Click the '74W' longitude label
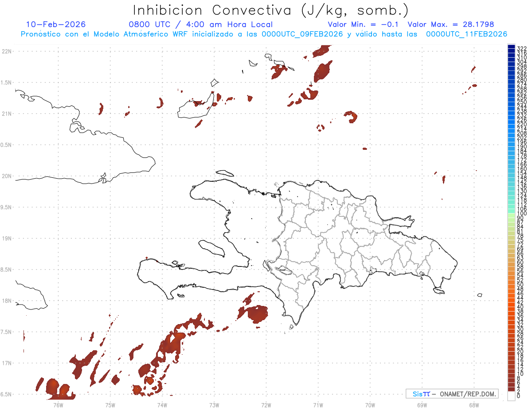 click(162, 404)
